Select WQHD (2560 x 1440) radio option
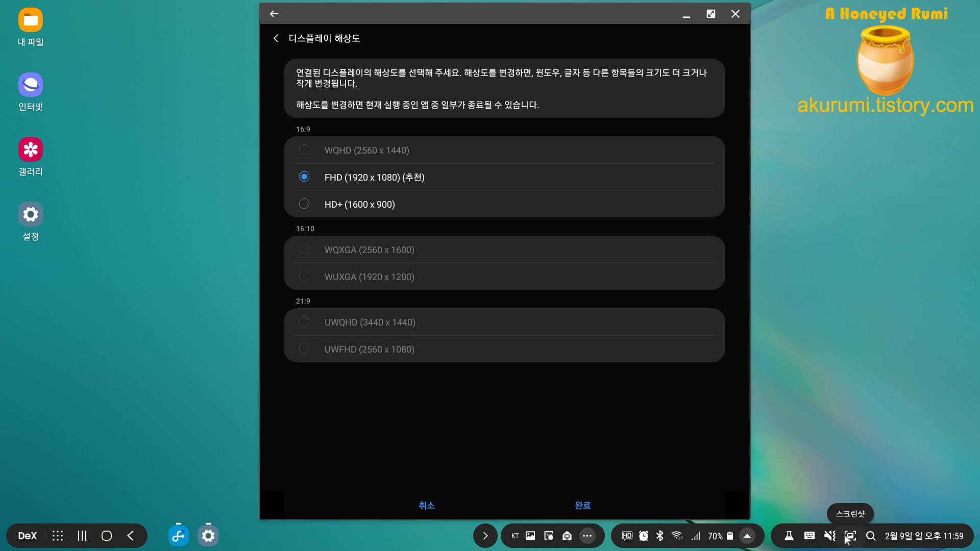 point(304,150)
